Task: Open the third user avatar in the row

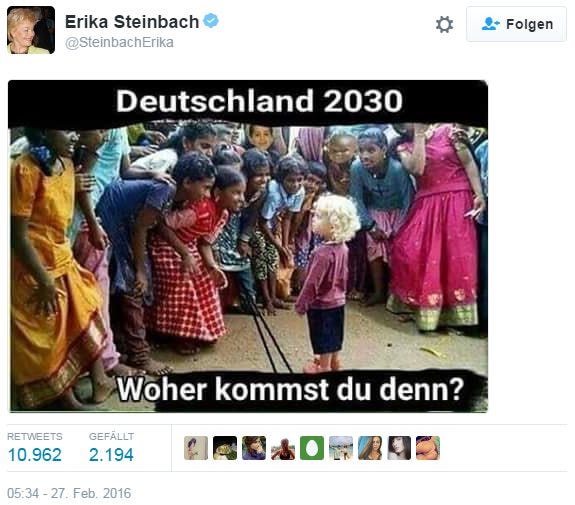Action: click(x=254, y=448)
